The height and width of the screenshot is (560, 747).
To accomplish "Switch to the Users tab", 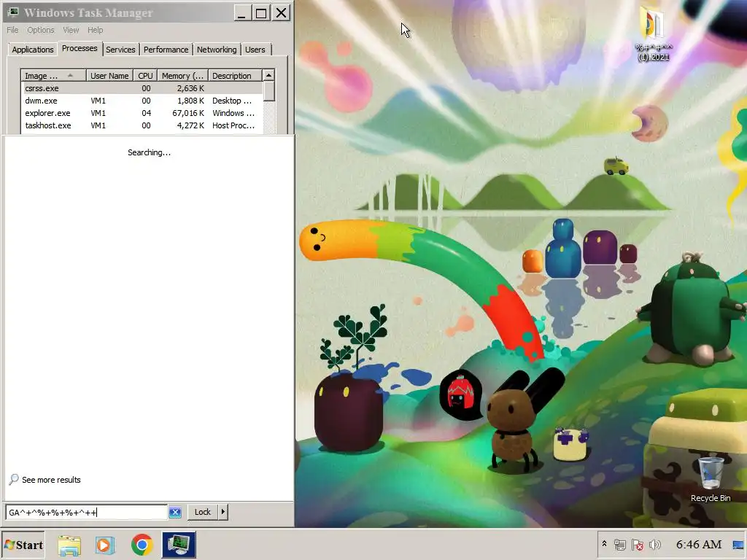I will (x=255, y=50).
